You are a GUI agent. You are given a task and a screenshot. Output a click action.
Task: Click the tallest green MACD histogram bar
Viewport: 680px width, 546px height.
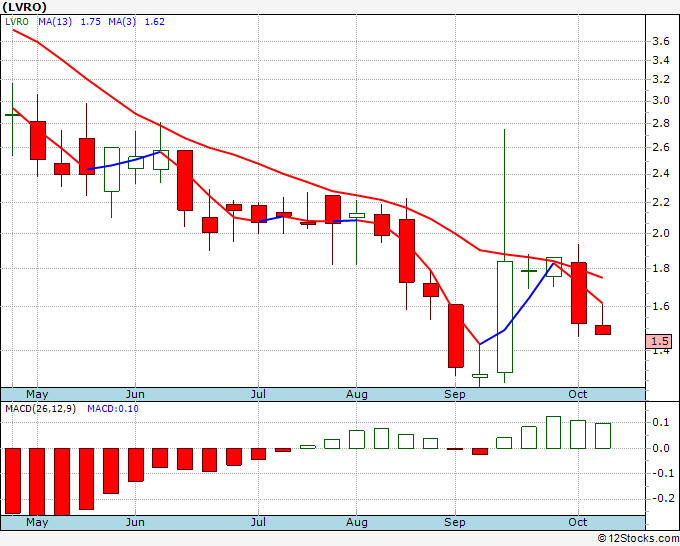pos(554,432)
